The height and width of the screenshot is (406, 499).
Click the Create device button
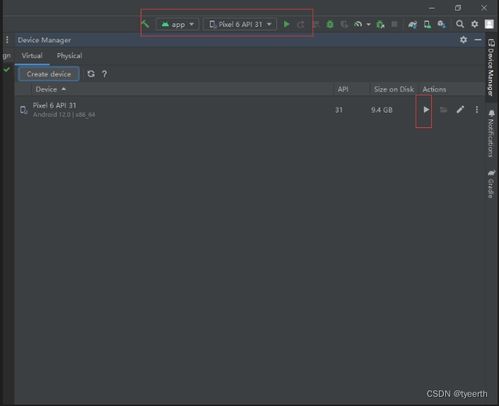click(x=49, y=74)
